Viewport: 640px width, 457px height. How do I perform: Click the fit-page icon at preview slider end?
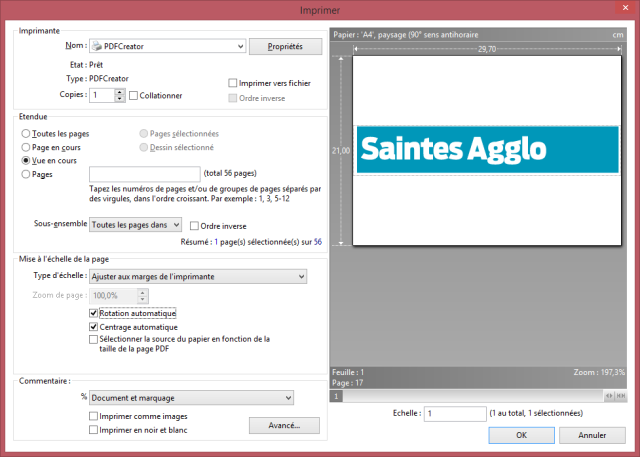coord(622,396)
